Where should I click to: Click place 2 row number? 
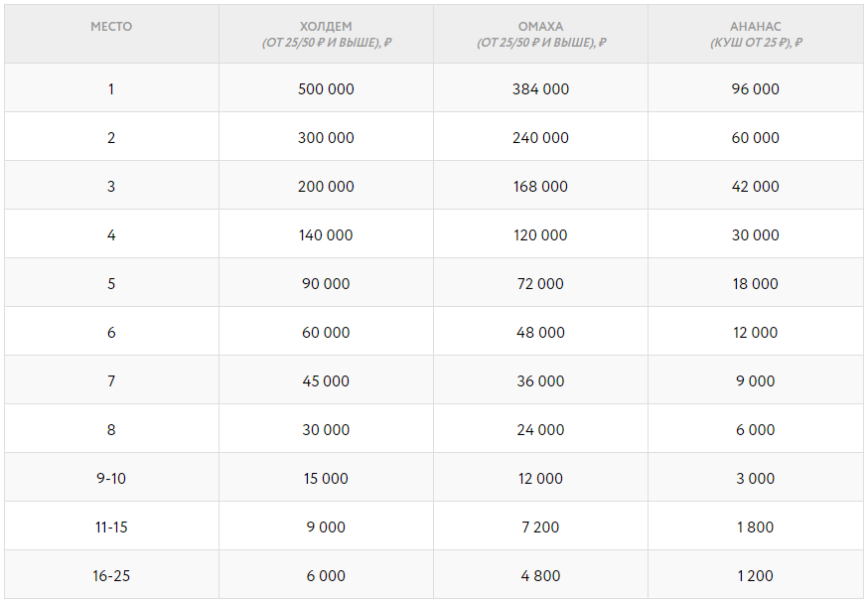111,138
